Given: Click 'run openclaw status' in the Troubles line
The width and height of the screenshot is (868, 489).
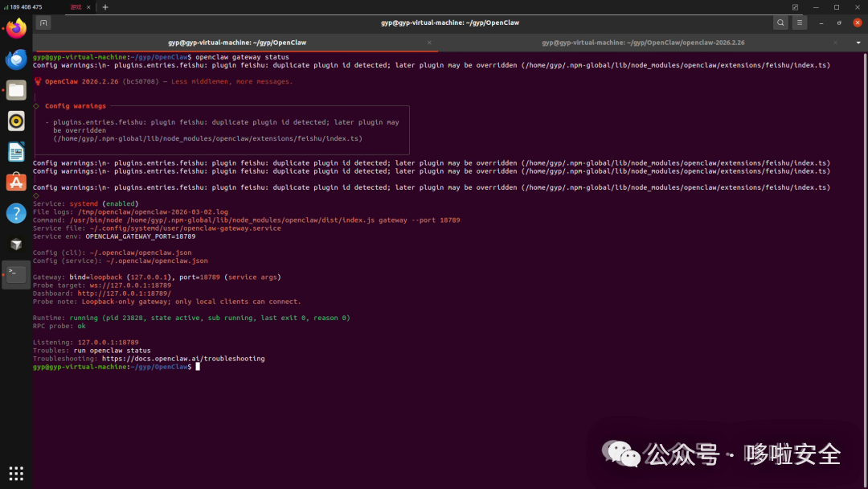Looking at the screenshot, I should pyautogui.click(x=112, y=351).
